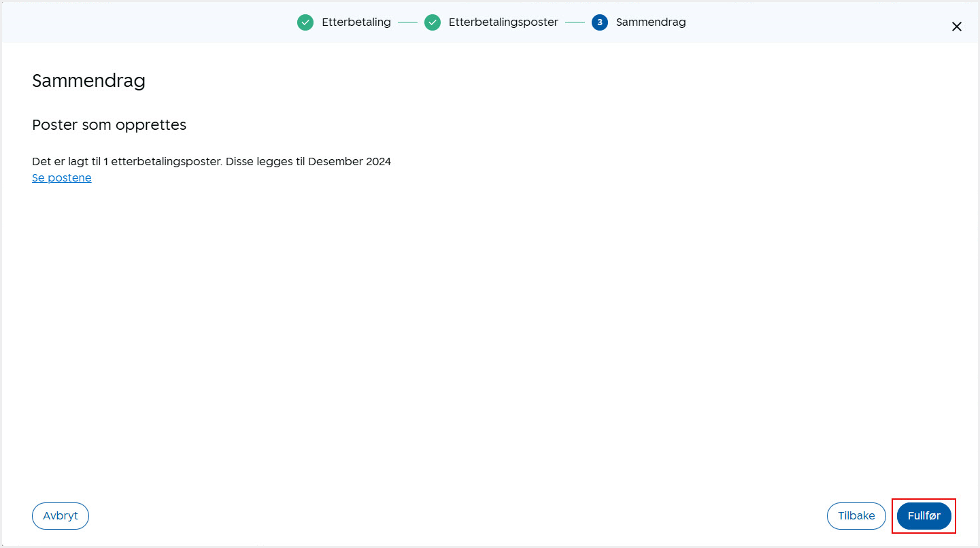
Task: Click the green checkmark beside Etterbetalingsposter step
Action: pos(433,22)
